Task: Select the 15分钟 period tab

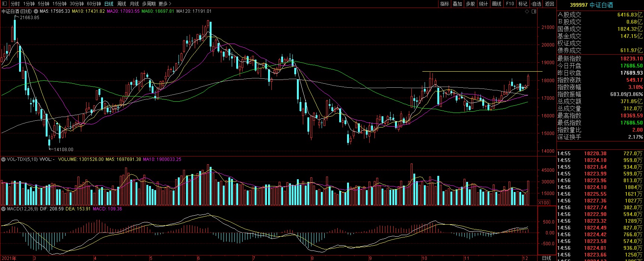Action: (x=59, y=4)
